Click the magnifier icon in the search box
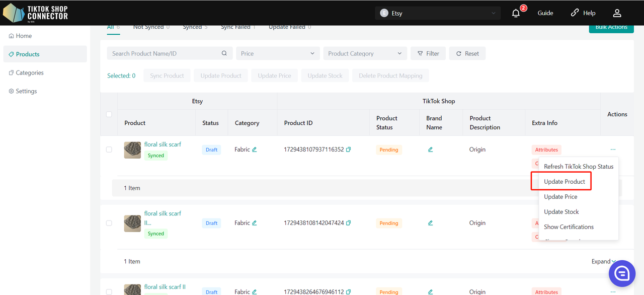 click(224, 53)
